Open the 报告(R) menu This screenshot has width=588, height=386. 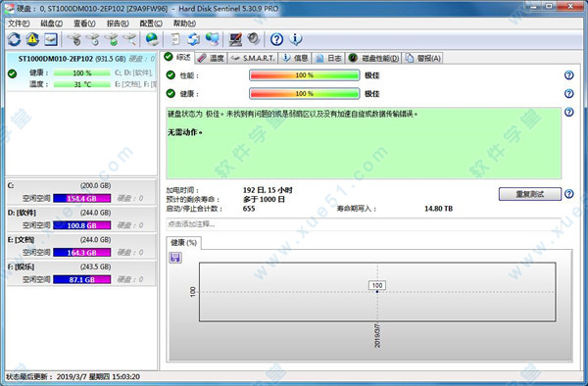118,24
